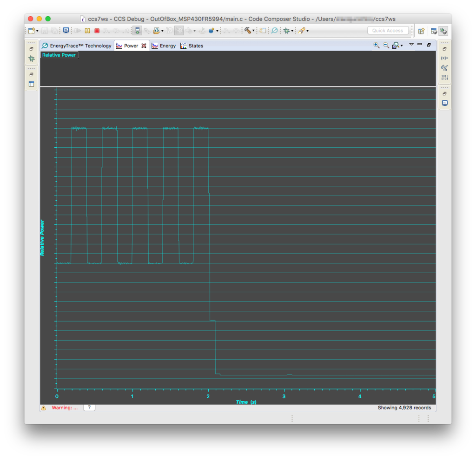The width and height of the screenshot is (476, 459).
Task: Open the table view icon in left sidebar
Action: pos(31,84)
